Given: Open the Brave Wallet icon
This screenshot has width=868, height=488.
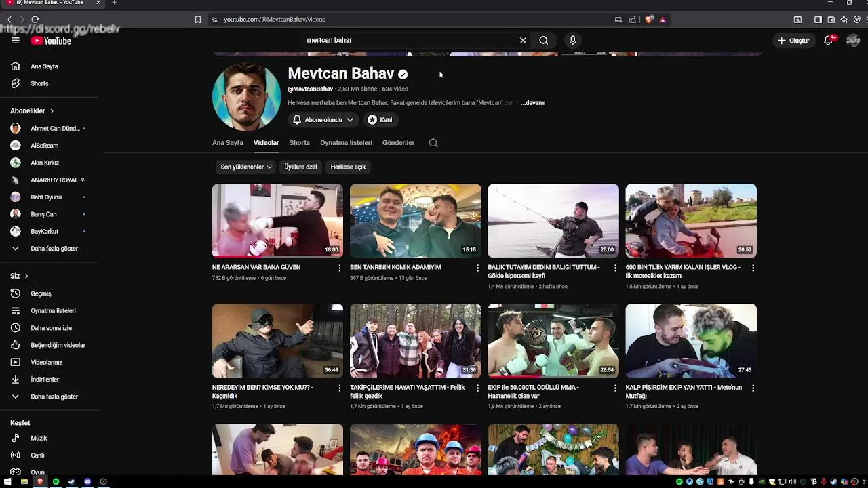Looking at the screenshot, I should click(831, 20).
